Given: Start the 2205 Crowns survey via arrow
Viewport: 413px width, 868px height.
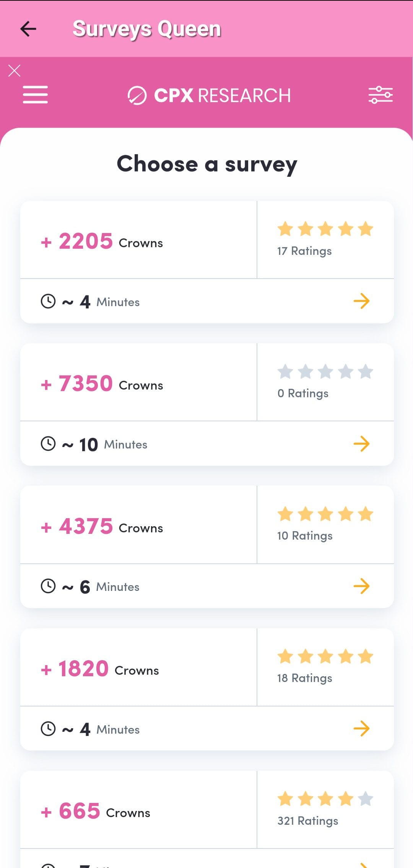Looking at the screenshot, I should click(x=361, y=301).
